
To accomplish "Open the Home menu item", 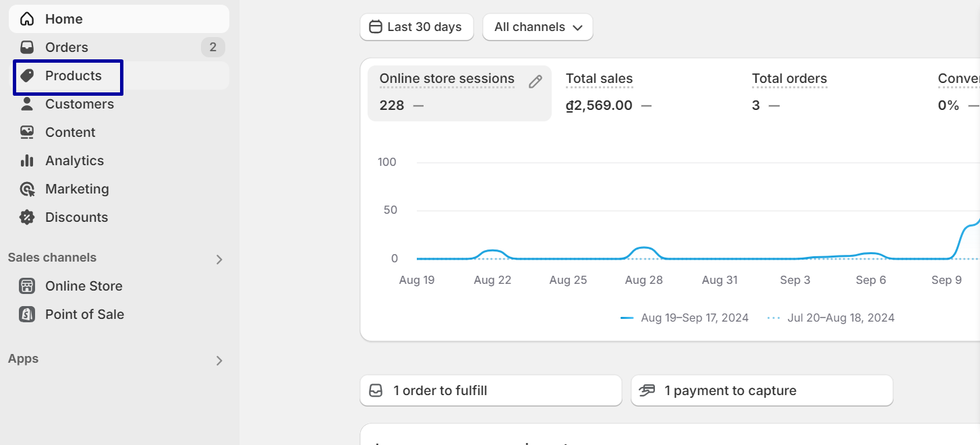I will [x=119, y=19].
